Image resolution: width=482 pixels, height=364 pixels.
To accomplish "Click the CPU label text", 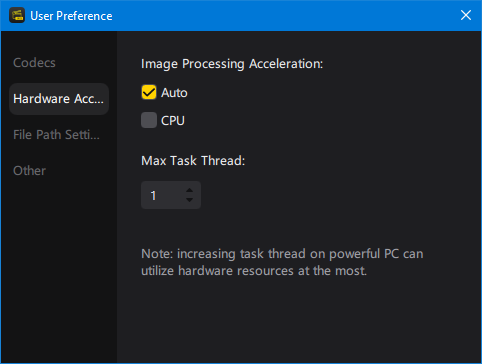I will point(173,120).
